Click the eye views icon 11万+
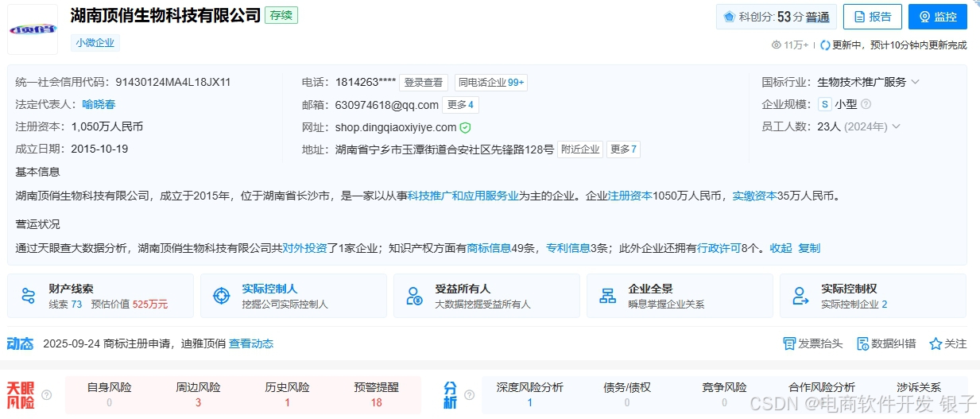 point(777,45)
